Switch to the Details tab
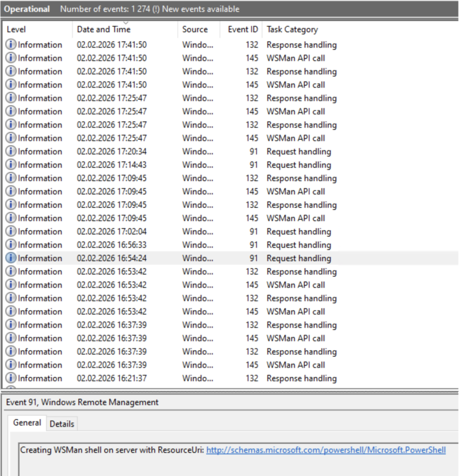Screen dimensions: 459x476 [62, 424]
